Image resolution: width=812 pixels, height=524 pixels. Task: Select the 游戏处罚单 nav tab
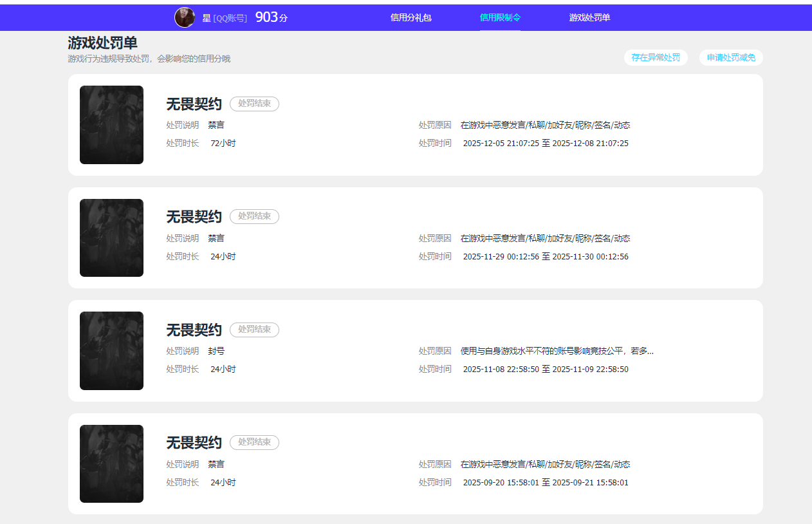point(589,18)
